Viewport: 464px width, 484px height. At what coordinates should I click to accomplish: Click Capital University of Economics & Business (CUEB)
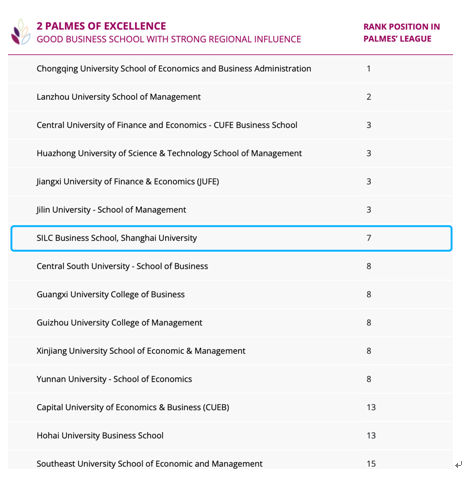pos(133,407)
